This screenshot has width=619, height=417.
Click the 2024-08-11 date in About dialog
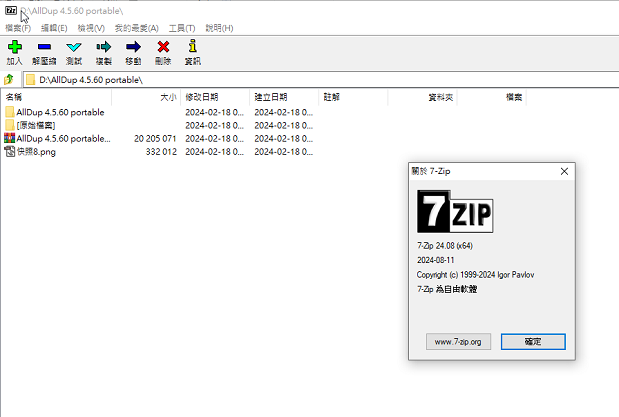[x=435, y=260]
